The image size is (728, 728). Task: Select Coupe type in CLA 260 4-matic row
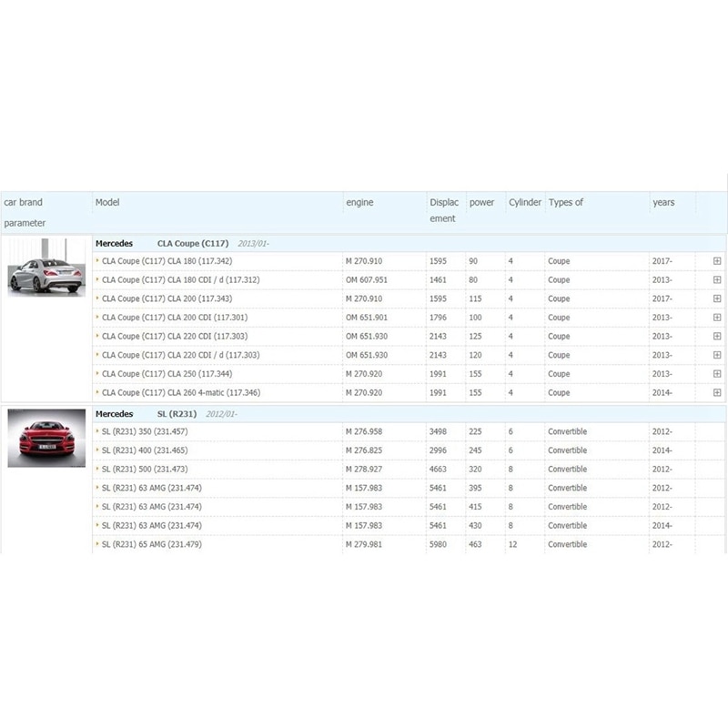tap(559, 393)
